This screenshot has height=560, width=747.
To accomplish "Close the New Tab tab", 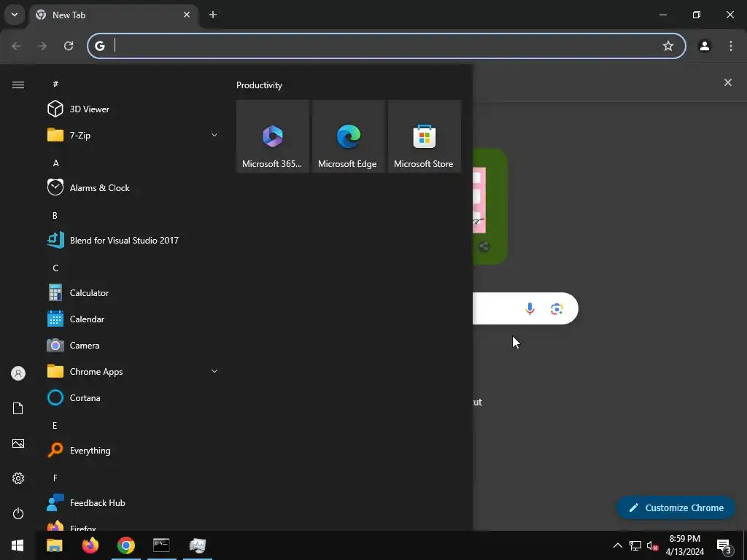I will [187, 15].
